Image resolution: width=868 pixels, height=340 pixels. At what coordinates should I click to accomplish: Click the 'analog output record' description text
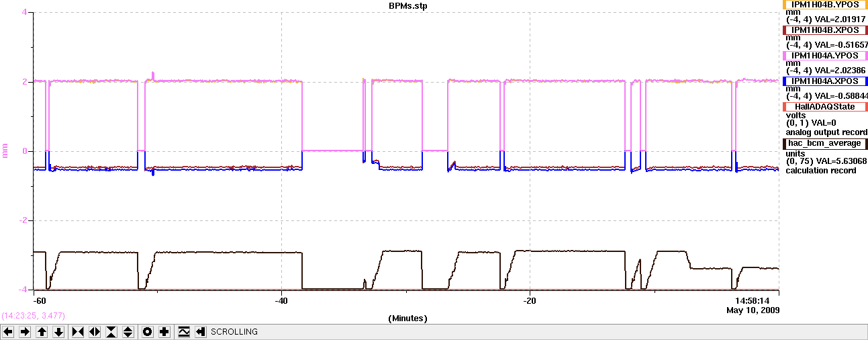[826, 132]
